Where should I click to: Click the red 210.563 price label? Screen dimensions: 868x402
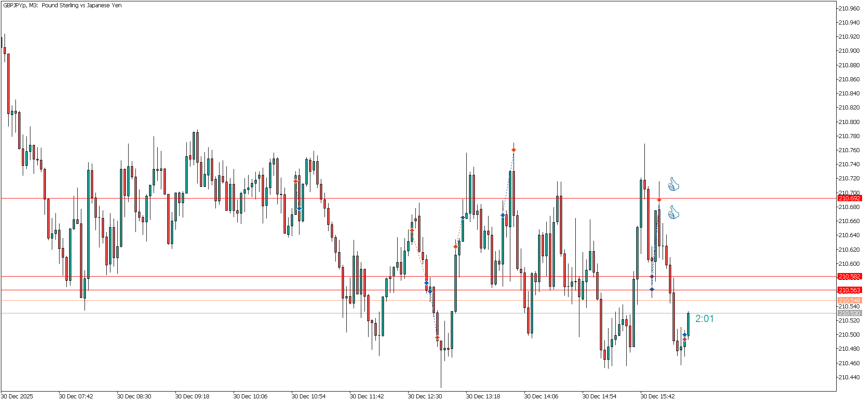[849, 290]
